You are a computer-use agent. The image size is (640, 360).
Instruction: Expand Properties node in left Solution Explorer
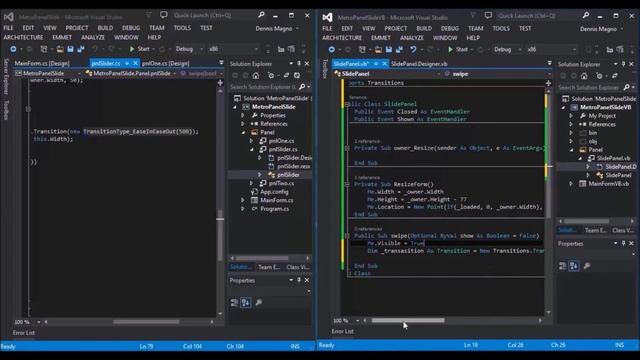click(x=243, y=116)
